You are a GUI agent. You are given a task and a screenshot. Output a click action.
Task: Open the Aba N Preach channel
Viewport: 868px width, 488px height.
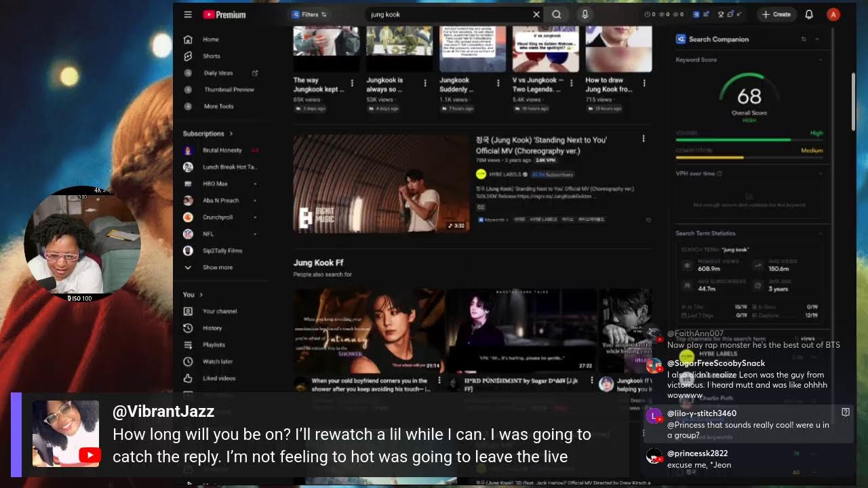220,201
